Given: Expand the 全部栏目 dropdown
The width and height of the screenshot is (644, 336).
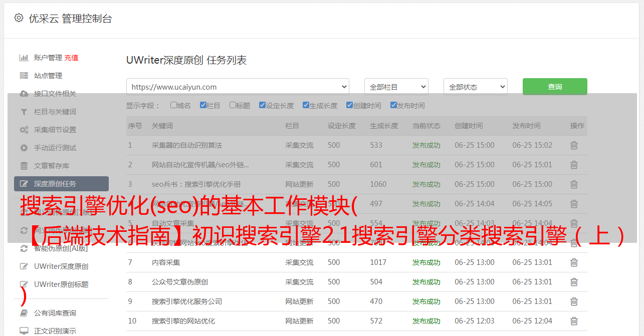Looking at the screenshot, I should [396, 87].
